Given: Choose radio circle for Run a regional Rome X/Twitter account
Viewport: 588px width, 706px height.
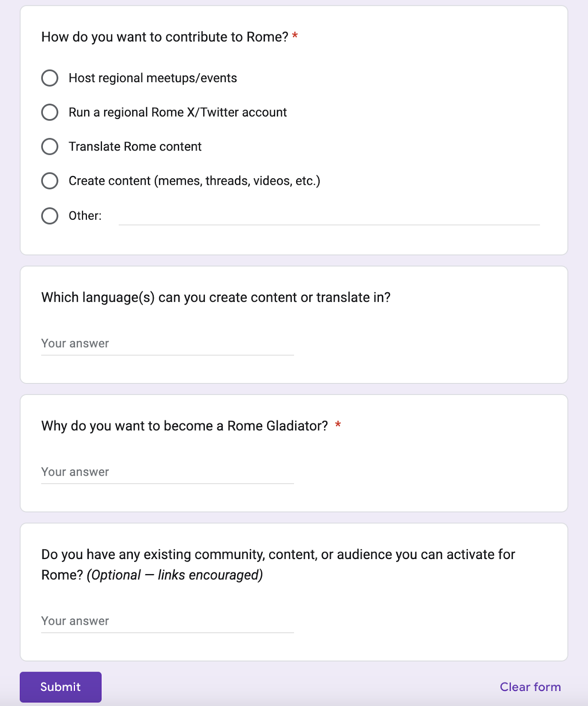Looking at the screenshot, I should (x=50, y=113).
